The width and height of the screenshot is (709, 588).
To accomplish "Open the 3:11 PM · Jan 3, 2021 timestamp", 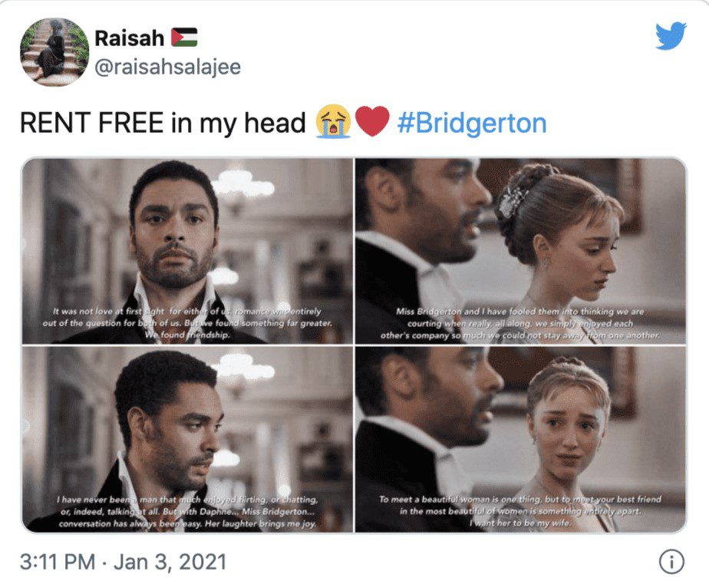I will pos(123,562).
